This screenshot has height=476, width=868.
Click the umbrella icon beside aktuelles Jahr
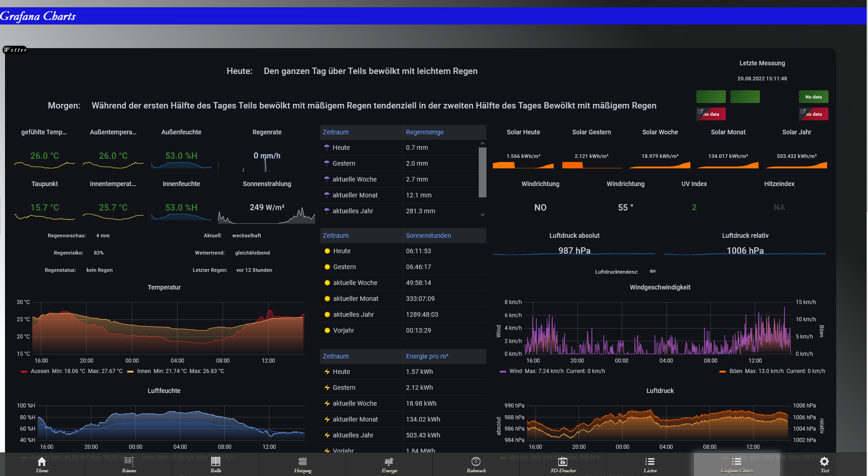tap(327, 211)
